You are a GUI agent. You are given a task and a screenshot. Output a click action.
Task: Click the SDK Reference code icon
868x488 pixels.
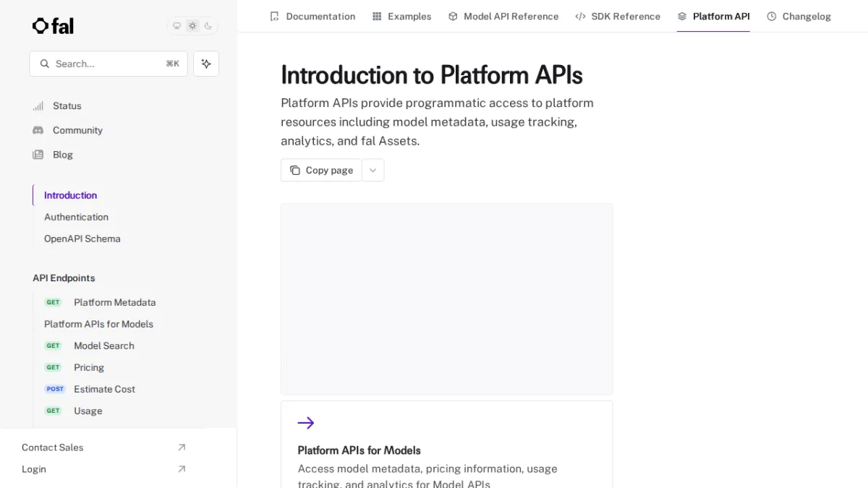tap(580, 16)
